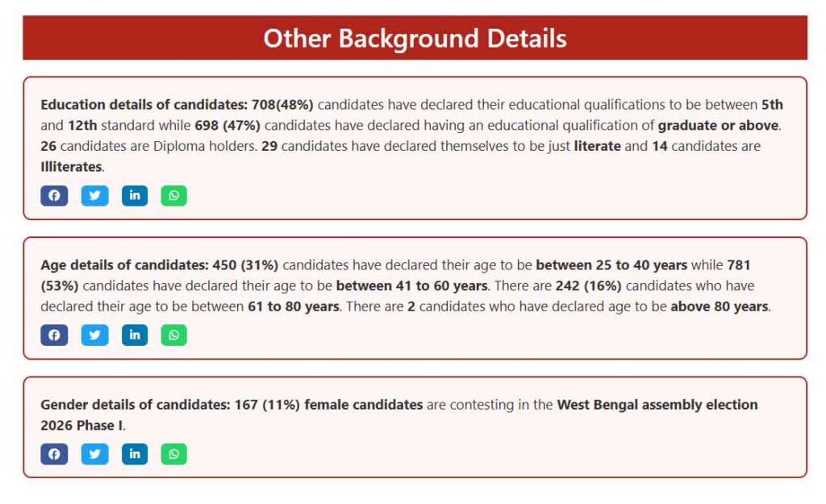Share Education details on LinkedIn

point(135,195)
